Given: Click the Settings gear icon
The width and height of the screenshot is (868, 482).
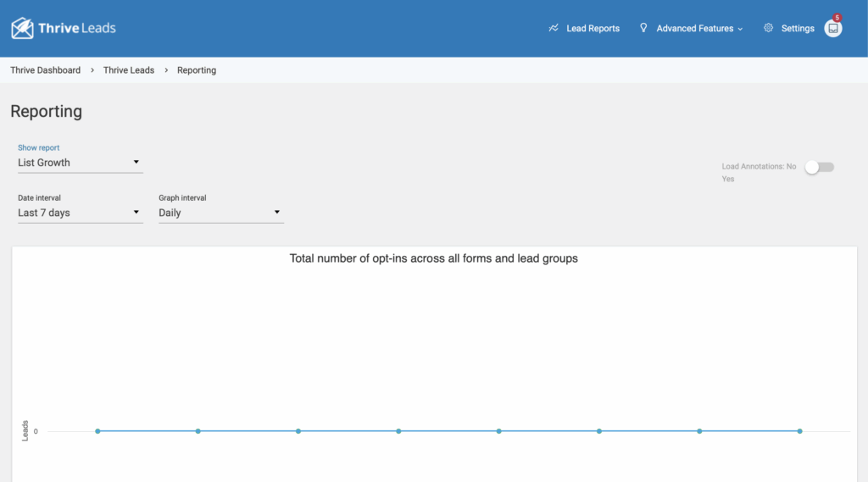Looking at the screenshot, I should 768,28.
